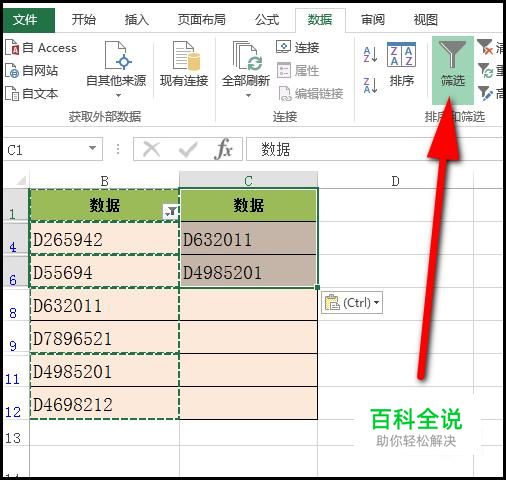
Task: Reapply filter funnel refresh icon
Action: 485,71
